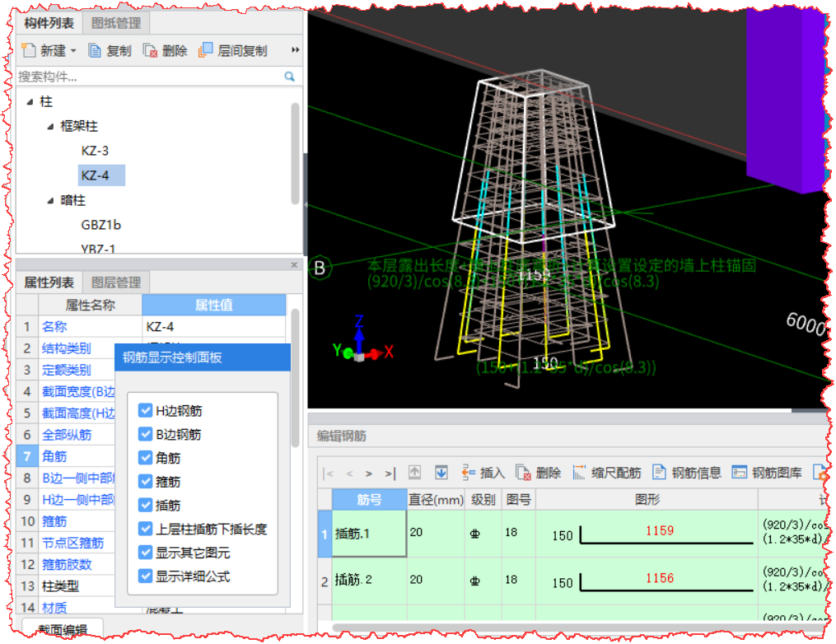The height and width of the screenshot is (644, 836).
Task: Click the 复制 (Copy) toolbar button
Action: 110,50
